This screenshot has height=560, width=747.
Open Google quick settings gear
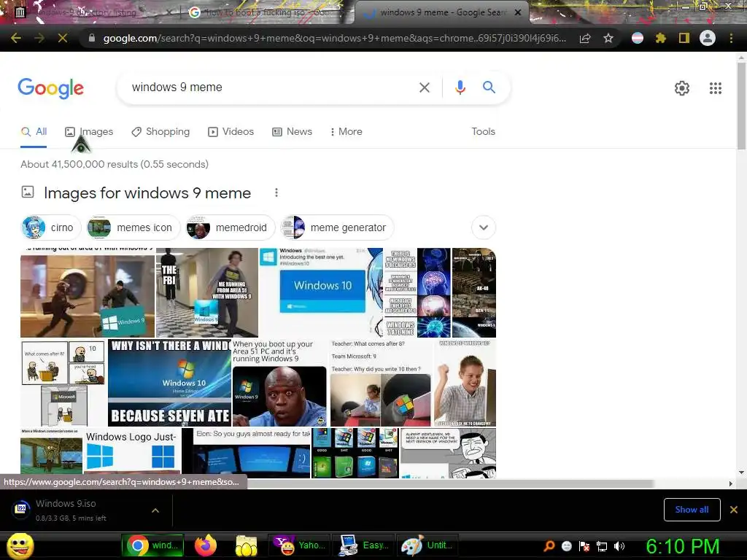[682, 88]
